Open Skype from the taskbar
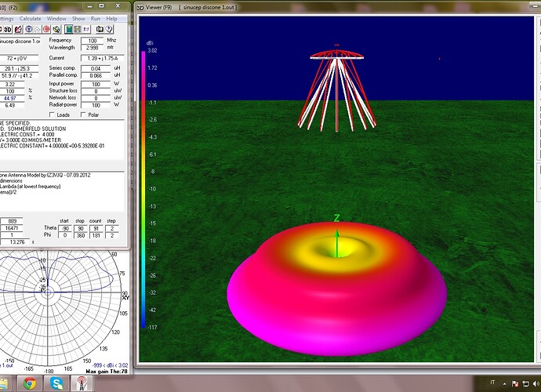The height and width of the screenshot is (392, 541). click(x=55, y=383)
